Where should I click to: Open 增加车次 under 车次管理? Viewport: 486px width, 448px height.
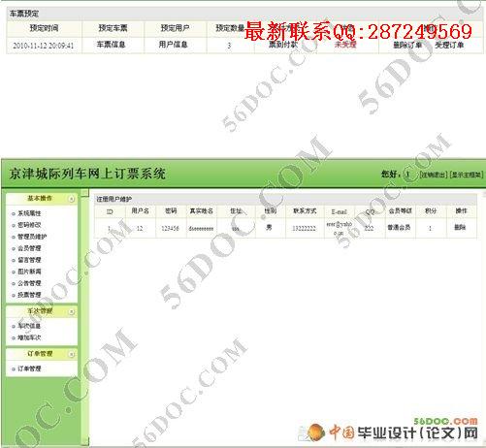coord(29,337)
